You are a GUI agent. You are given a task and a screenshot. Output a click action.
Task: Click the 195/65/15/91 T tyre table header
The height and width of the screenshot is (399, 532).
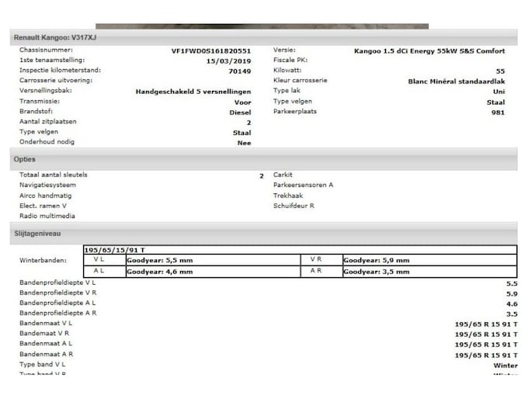(115, 250)
